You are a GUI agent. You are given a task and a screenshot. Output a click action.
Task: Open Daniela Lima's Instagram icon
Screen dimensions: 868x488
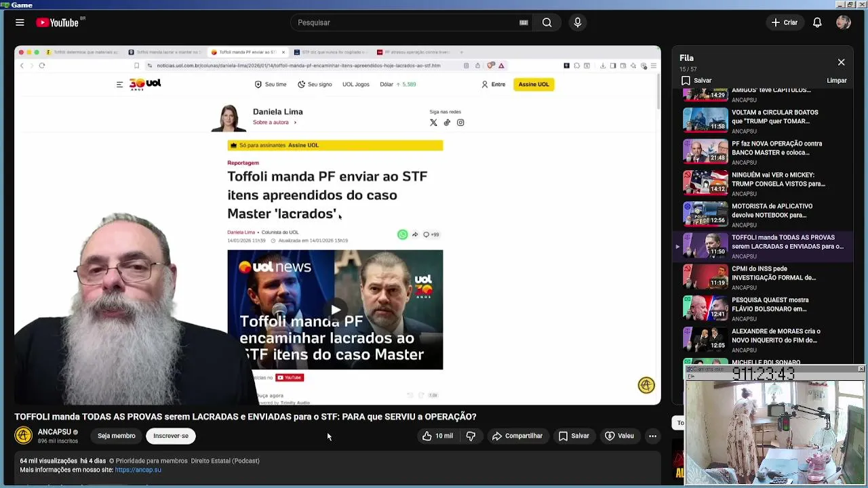point(460,123)
